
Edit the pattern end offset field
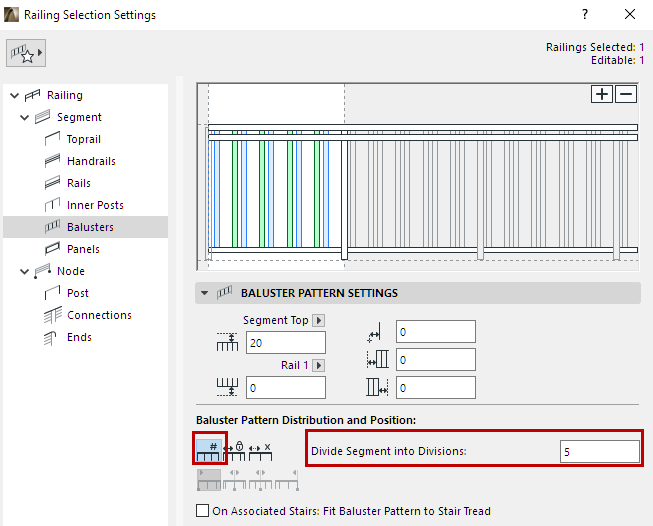click(436, 388)
